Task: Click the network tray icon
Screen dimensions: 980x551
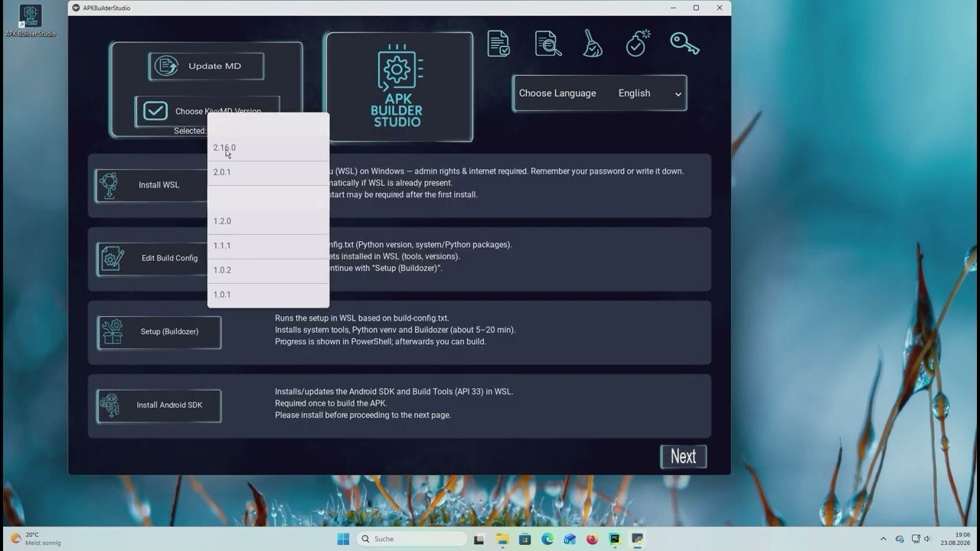Action: (x=914, y=539)
